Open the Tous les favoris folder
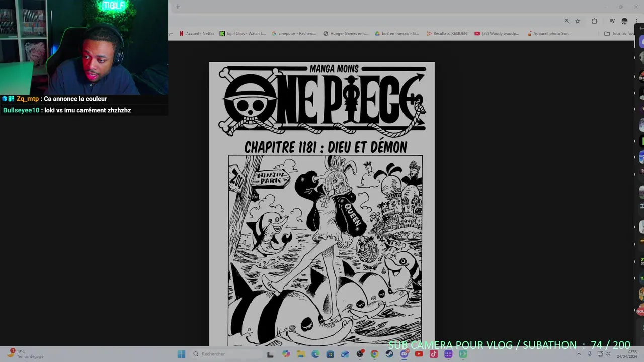Image resolution: width=644 pixels, height=362 pixels. 619,34
